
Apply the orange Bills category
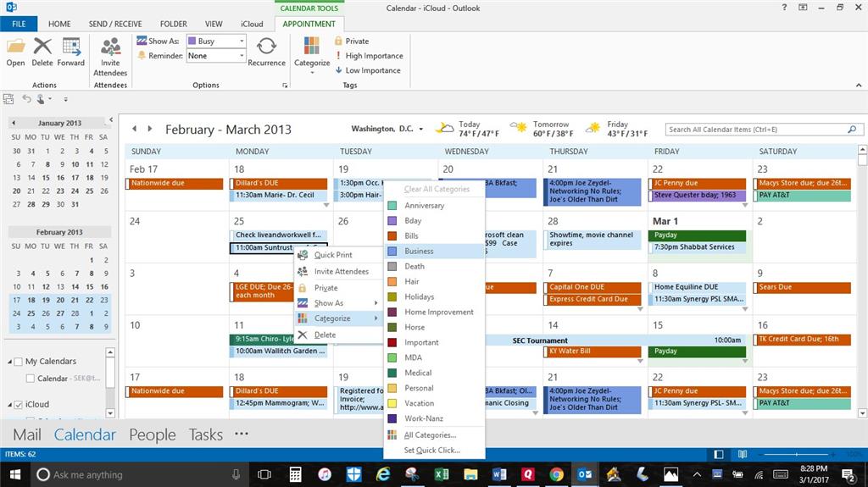(x=434, y=235)
